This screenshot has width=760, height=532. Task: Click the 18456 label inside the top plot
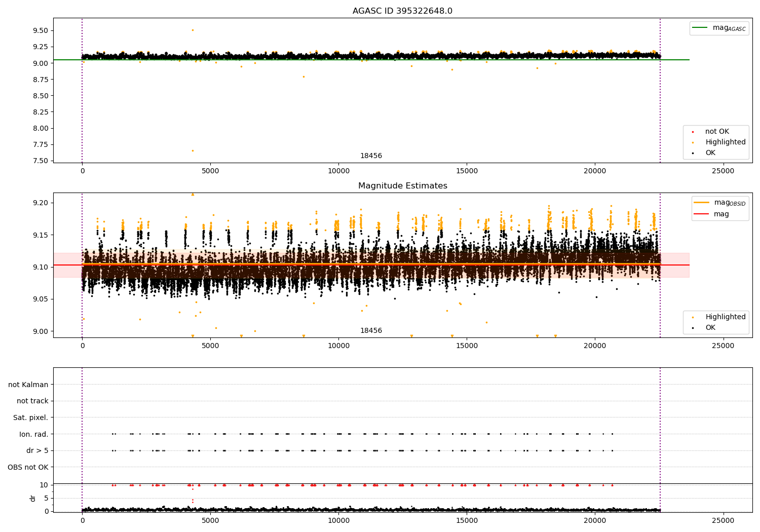(371, 156)
